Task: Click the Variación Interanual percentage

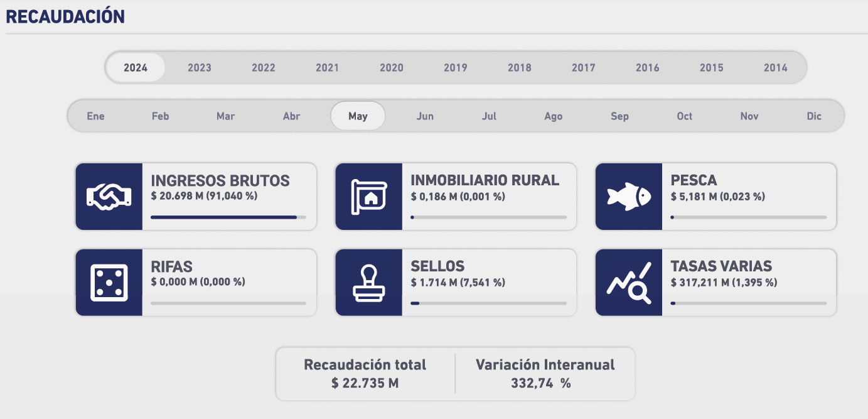Action: coord(540,383)
